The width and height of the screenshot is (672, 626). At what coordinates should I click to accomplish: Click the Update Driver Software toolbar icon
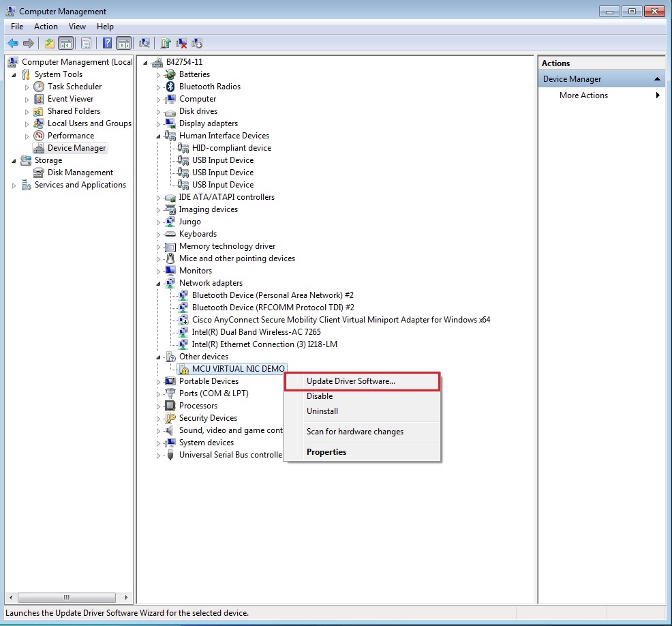pyautogui.click(x=165, y=44)
